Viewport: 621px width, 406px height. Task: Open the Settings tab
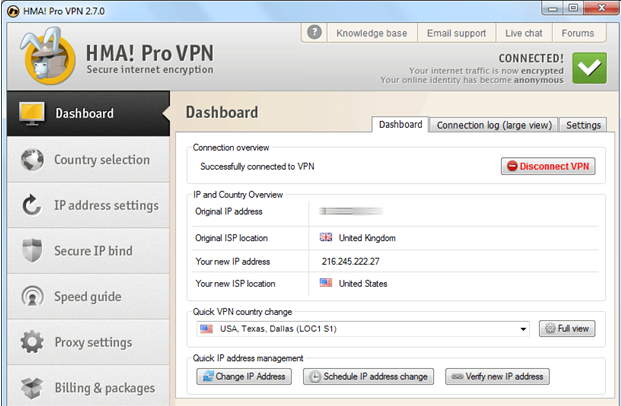583,125
